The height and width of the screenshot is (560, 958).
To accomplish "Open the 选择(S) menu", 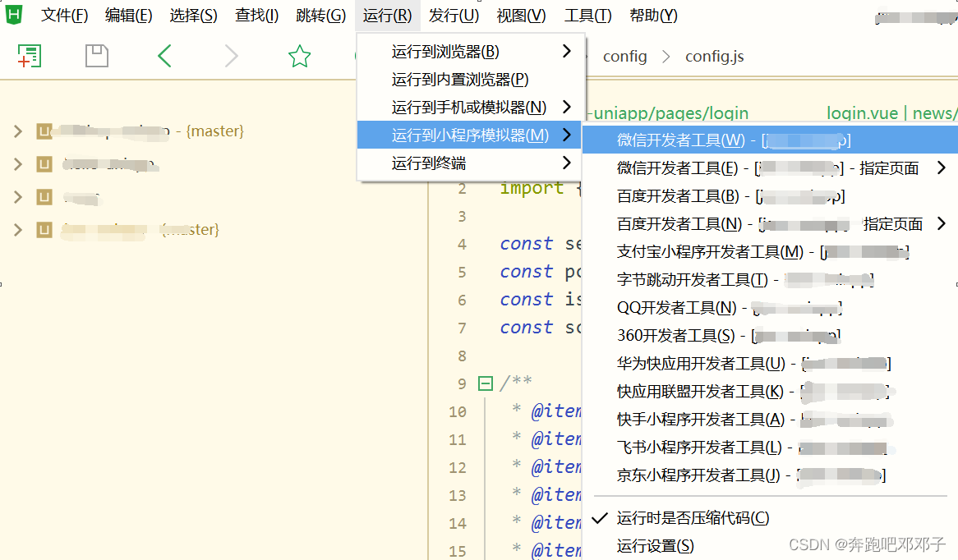I will (193, 16).
